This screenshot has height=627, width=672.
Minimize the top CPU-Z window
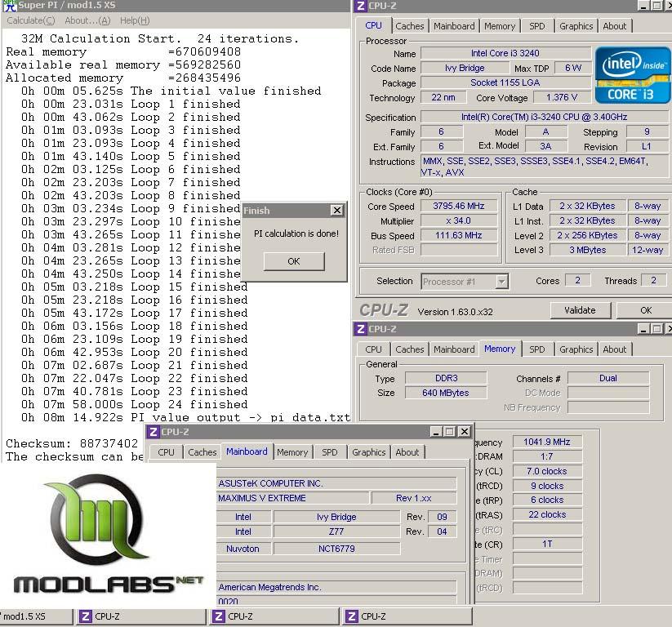click(x=643, y=6)
